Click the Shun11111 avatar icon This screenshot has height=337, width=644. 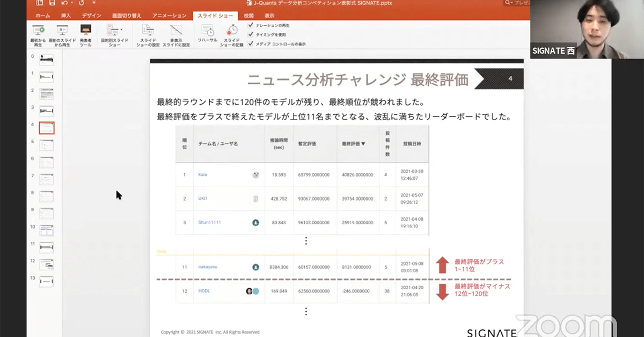(x=255, y=222)
